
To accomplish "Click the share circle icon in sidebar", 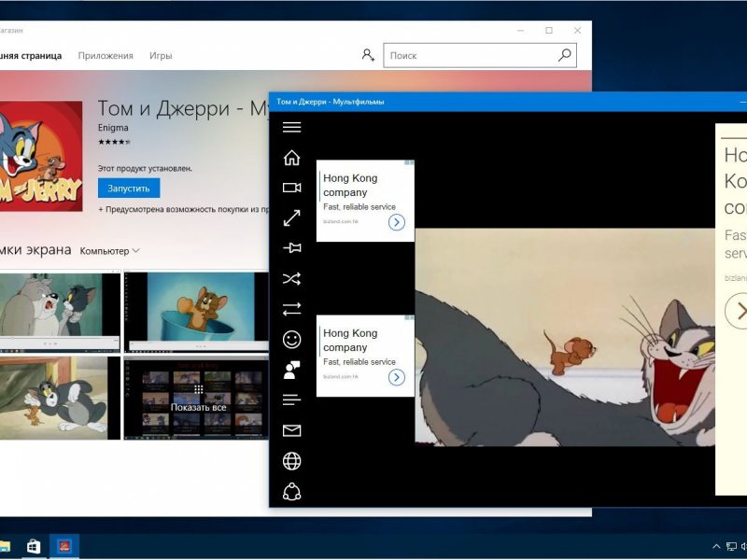I will tap(291, 492).
